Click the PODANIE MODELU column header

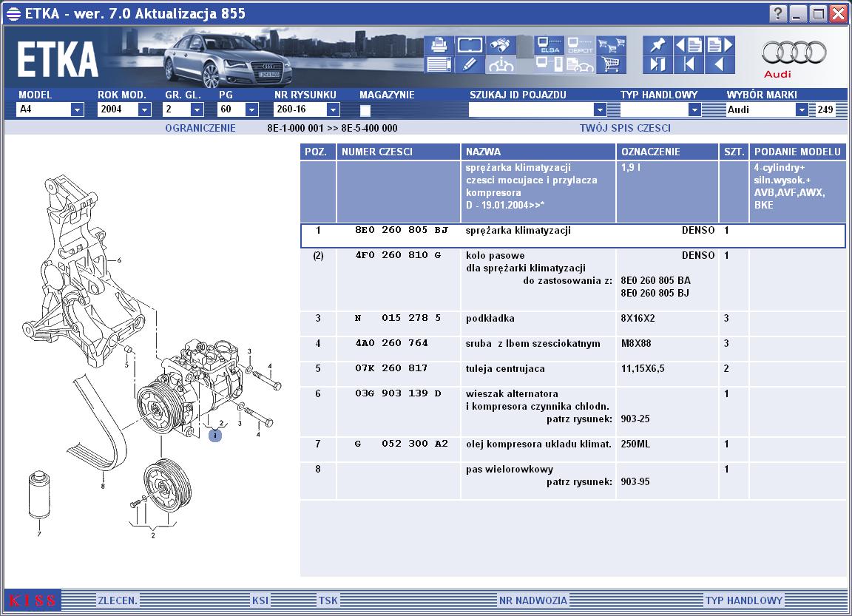(x=797, y=152)
